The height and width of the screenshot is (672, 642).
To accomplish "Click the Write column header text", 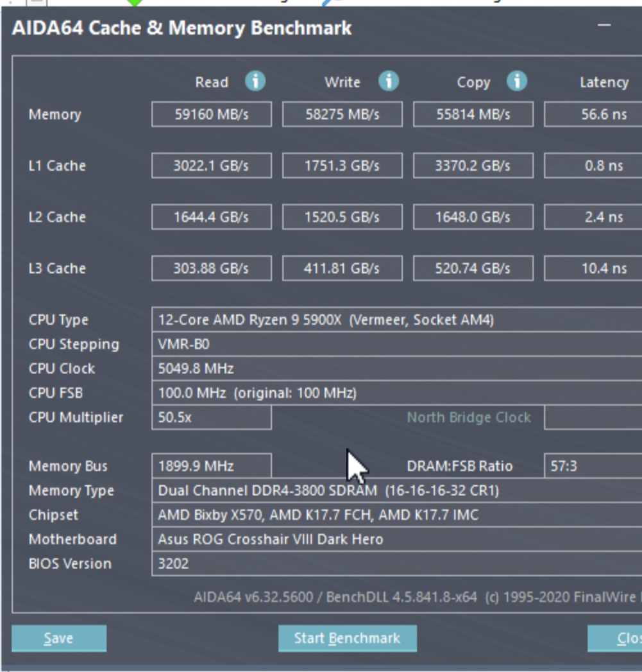I will click(342, 82).
